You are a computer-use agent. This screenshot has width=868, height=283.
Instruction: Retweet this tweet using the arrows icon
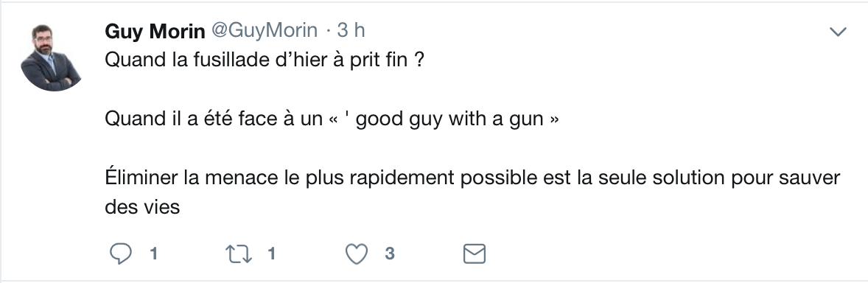tap(239, 254)
